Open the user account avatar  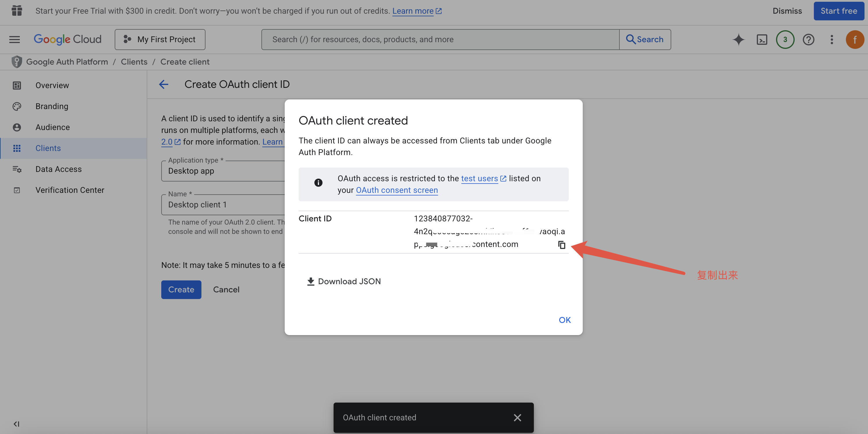[855, 39]
